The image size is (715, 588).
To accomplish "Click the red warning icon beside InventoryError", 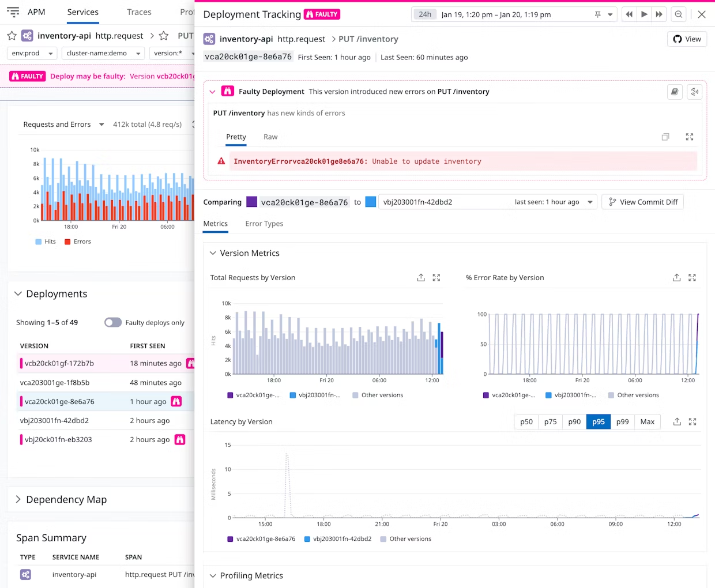I will coord(221,161).
